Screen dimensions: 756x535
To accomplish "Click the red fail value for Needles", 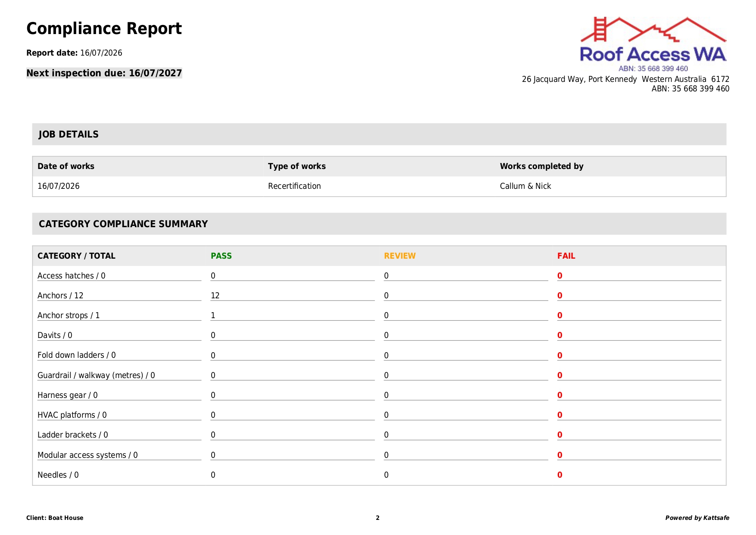I will (559, 475).
